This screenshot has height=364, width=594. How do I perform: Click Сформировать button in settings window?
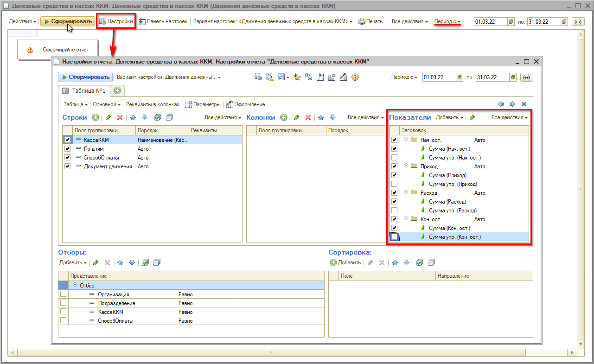pyautogui.click(x=85, y=77)
